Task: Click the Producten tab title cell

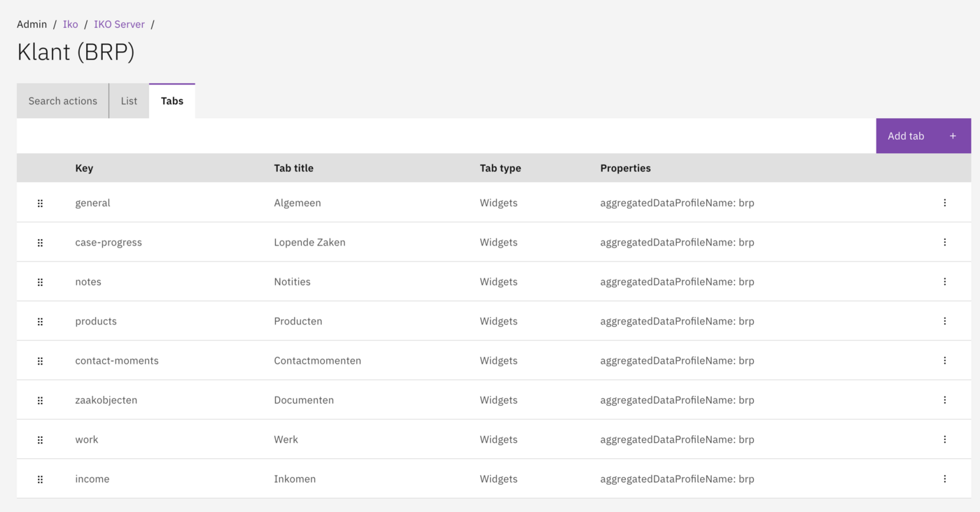Action: tap(298, 321)
